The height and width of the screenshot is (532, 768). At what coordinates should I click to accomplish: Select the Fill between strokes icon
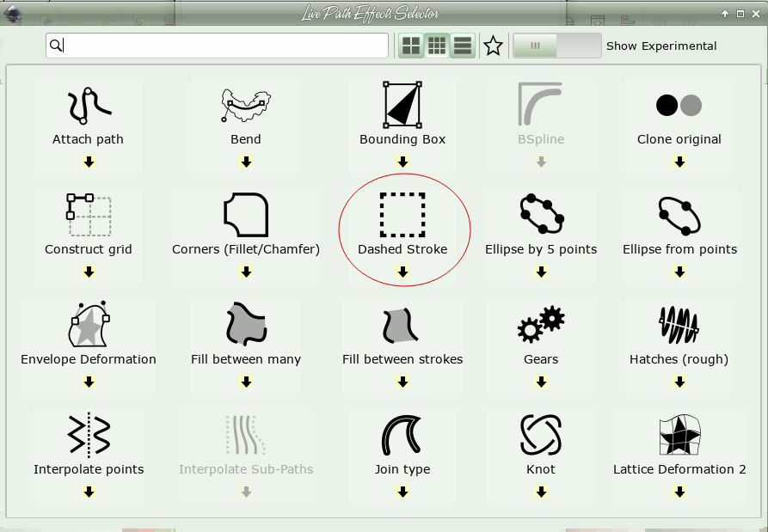coord(400,325)
